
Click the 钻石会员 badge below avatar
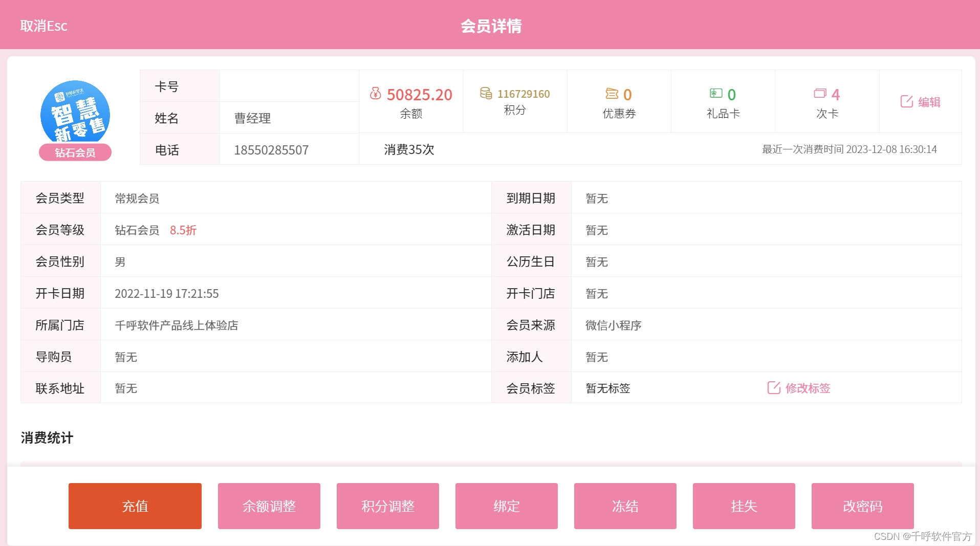[75, 152]
